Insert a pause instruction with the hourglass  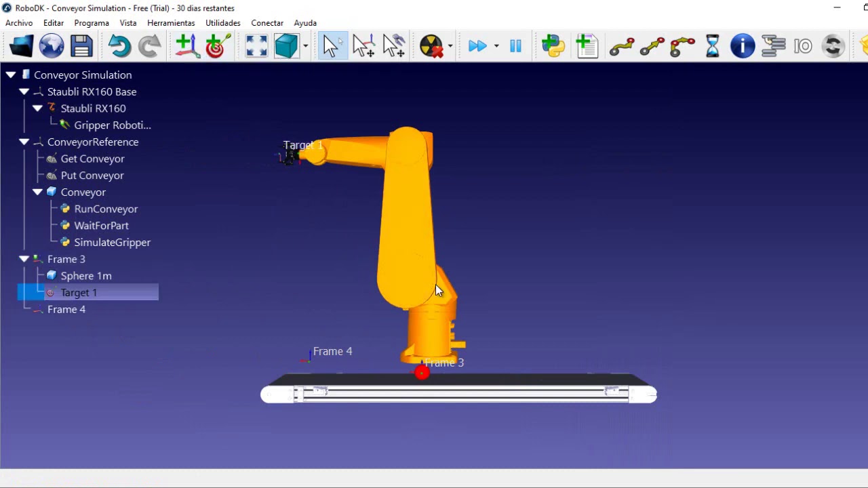pos(713,46)
